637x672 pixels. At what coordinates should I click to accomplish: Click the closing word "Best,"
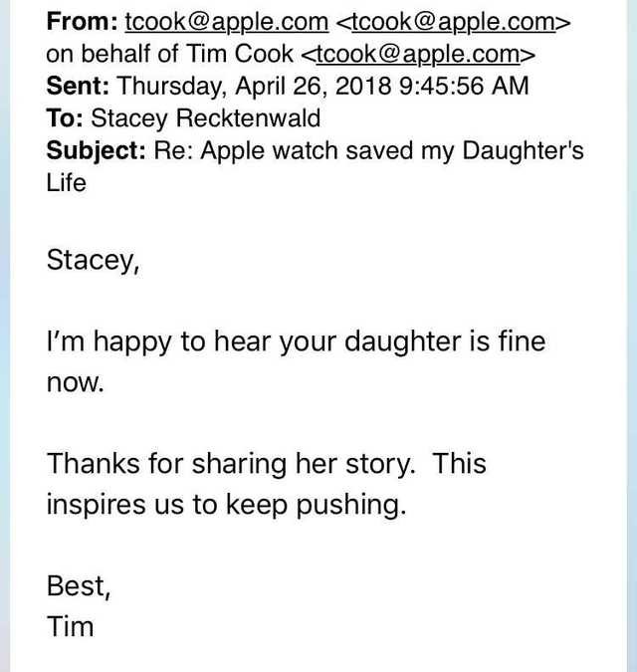coord(79,584)
